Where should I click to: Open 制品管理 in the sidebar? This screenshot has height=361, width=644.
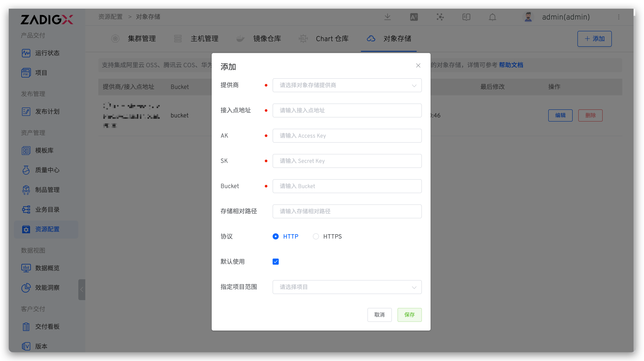click(x=47, y=190)
